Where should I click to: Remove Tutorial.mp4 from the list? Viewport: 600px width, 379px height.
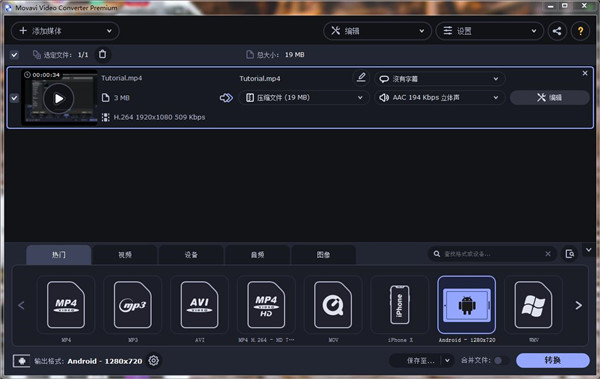click(585, 73)
